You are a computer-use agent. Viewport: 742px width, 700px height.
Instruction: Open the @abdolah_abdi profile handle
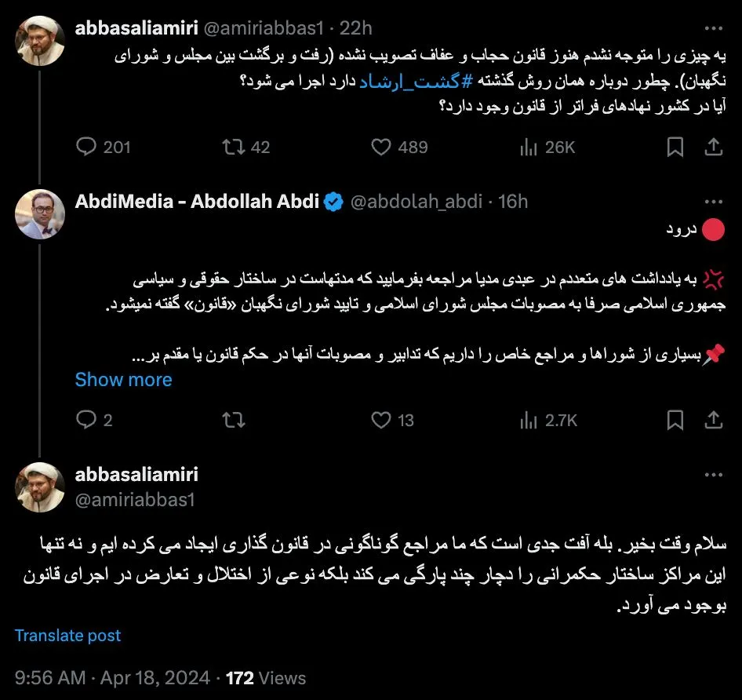pyautogui.click(x=416, y=202)
